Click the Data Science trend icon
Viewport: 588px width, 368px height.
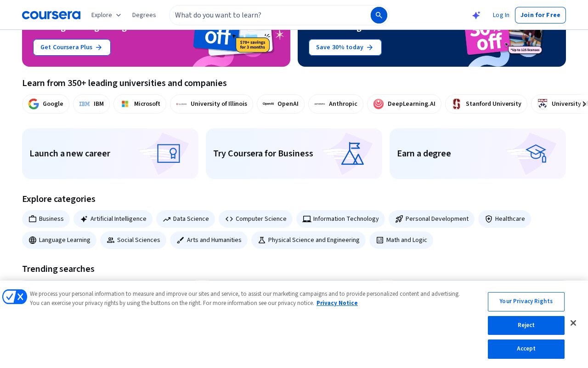click(167, 219)
